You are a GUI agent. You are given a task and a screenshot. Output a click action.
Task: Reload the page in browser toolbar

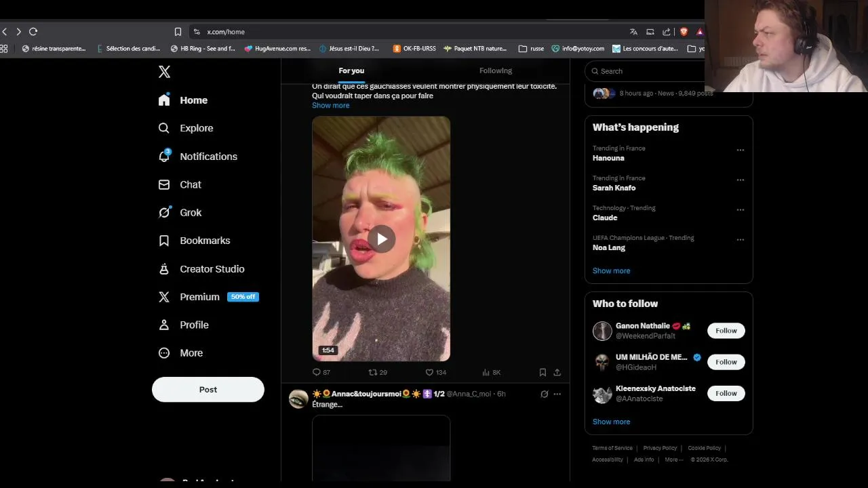[x=33, y=32]
